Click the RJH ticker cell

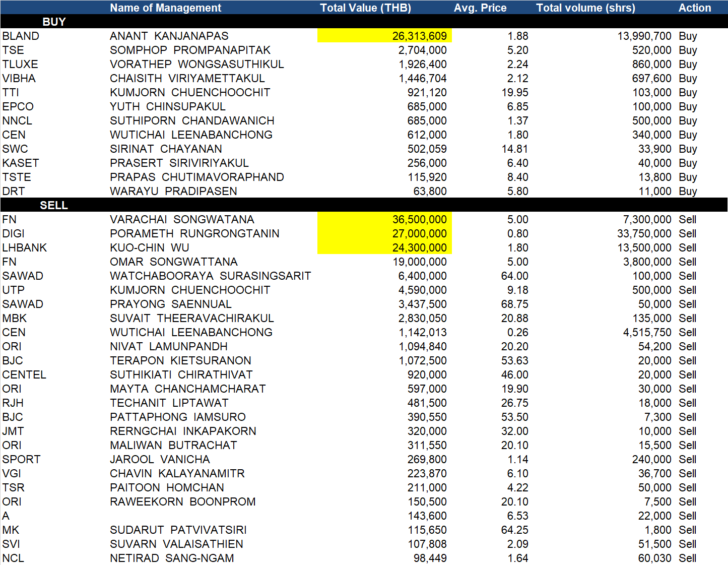point(13,403)
